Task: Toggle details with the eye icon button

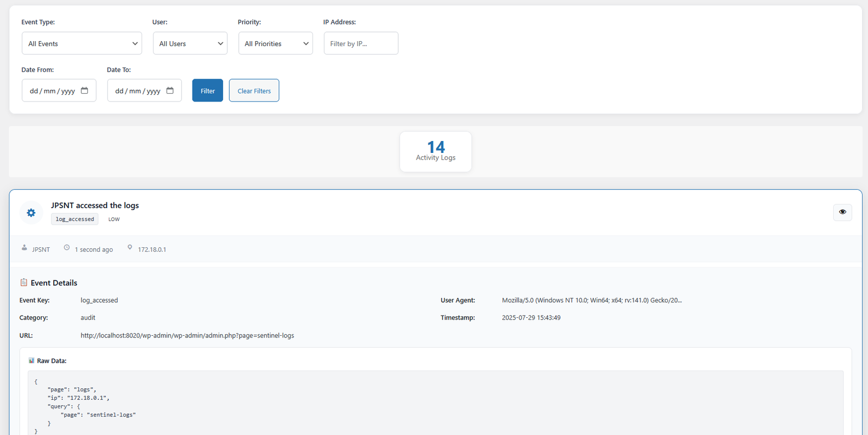Action: [843, 212]
